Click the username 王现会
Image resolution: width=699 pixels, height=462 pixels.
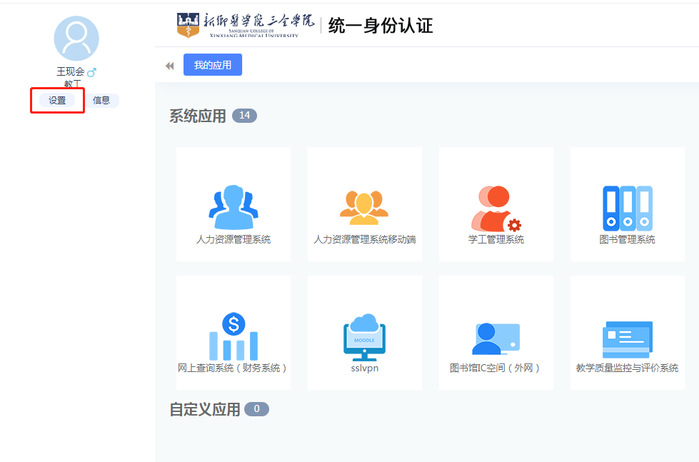click(70, 72)
